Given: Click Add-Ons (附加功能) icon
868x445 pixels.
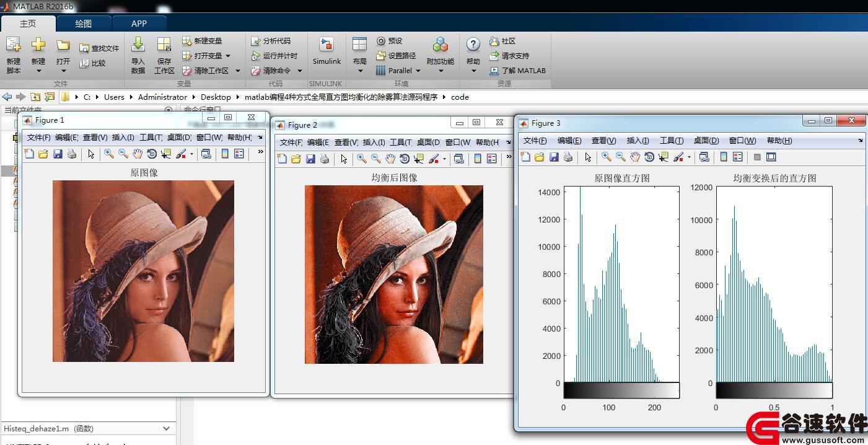Looking at the screenshot, I should [441, 45].
